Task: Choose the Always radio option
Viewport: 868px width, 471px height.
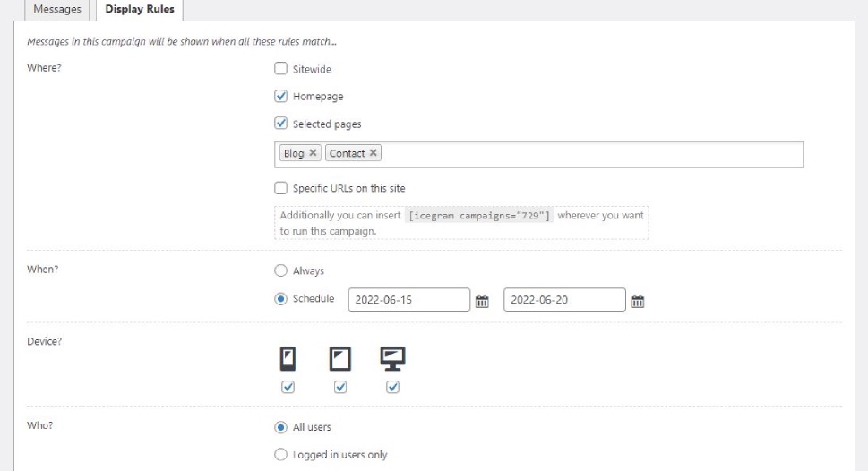Action: [x=280, y=270]
